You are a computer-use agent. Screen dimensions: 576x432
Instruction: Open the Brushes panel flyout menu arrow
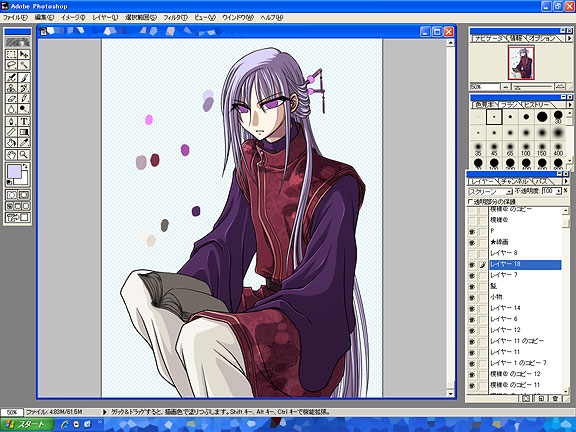[569, 105]
